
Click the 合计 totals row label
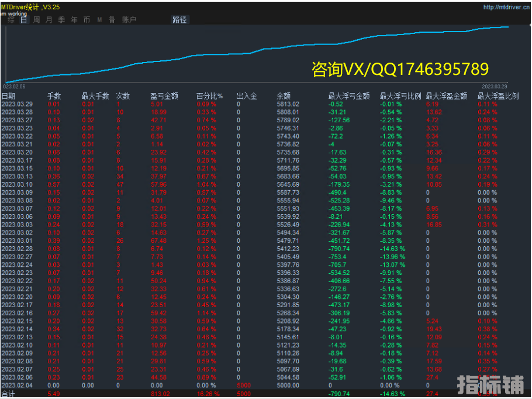(9, 394)
